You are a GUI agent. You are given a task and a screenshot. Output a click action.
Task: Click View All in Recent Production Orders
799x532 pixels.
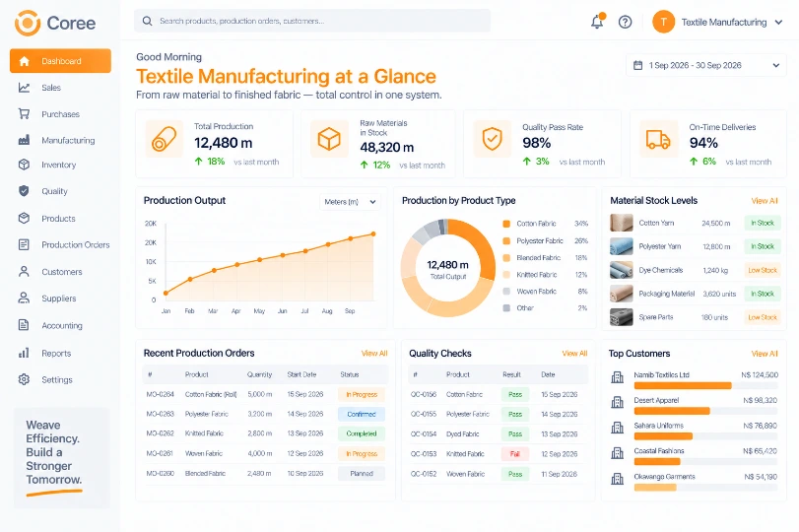pos(374,353)
